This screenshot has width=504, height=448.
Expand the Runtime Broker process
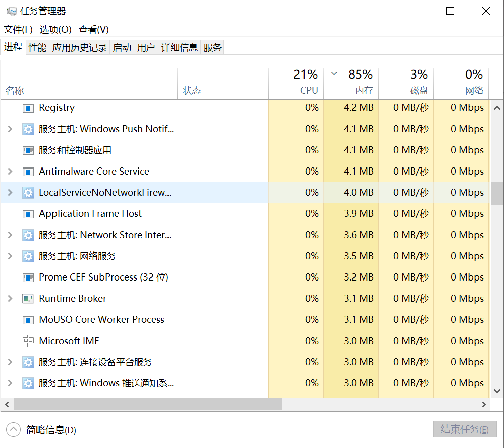pyautogui.click(x=10, y=299)
